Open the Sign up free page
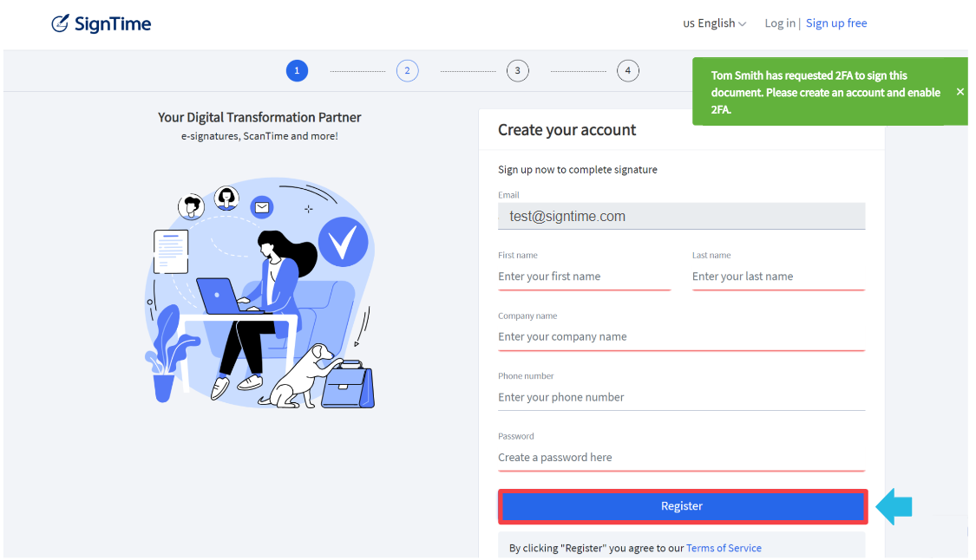This screenshot has width=976, height=560. point(835,23)
